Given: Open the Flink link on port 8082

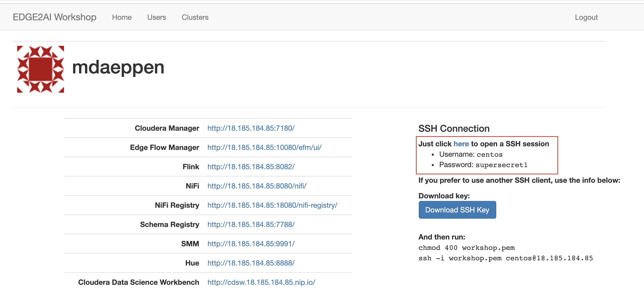Looking at the screenshot, I should [251, 167].
